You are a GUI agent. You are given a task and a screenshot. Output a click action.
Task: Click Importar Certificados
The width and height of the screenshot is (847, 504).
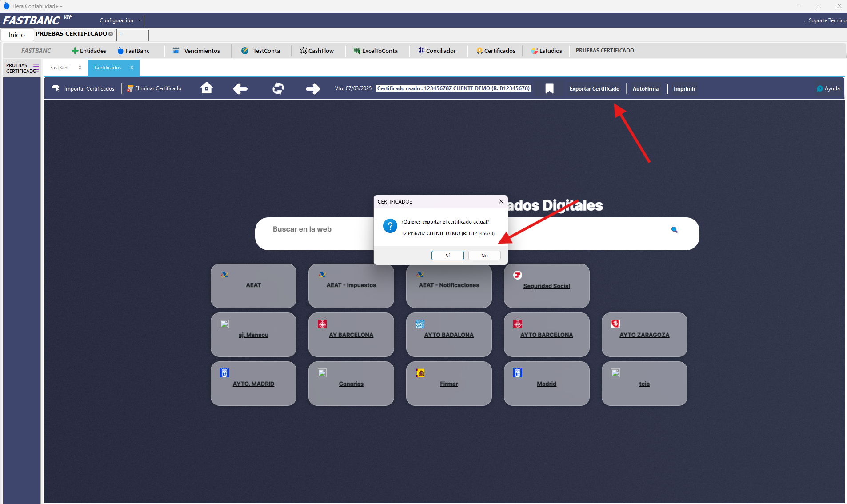point(83,88)
